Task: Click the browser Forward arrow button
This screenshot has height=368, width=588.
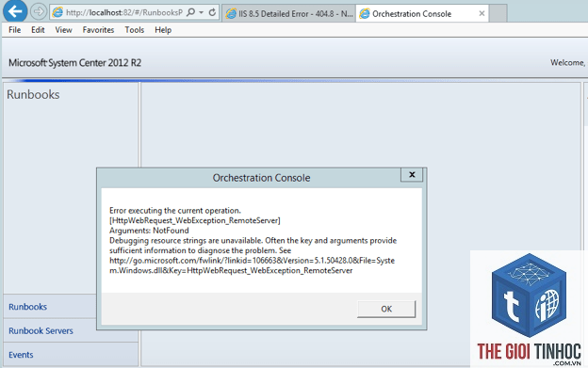Action: pos(38,12)
